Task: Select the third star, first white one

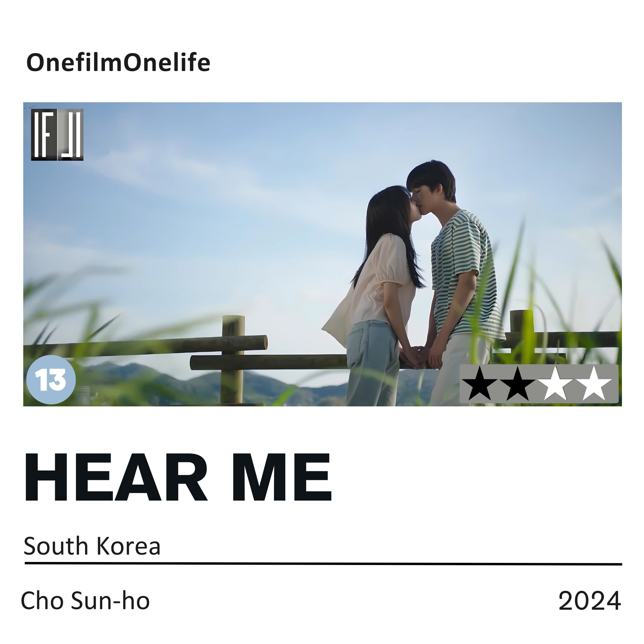Action: pyautogui.click(x=556, y=384)
